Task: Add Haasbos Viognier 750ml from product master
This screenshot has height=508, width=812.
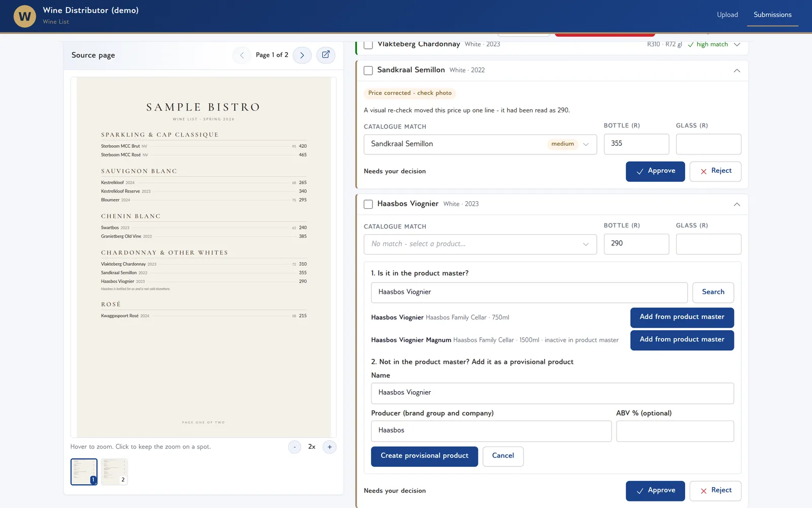Action: coord(682,317)
